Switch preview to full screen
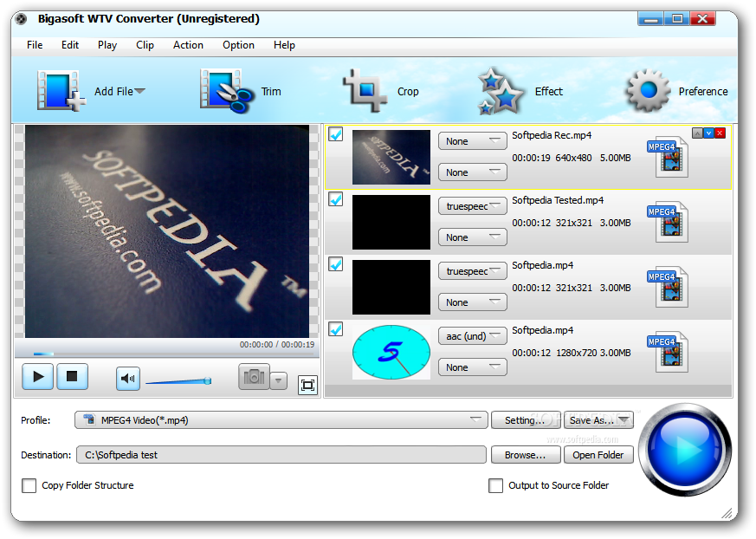 307,385
